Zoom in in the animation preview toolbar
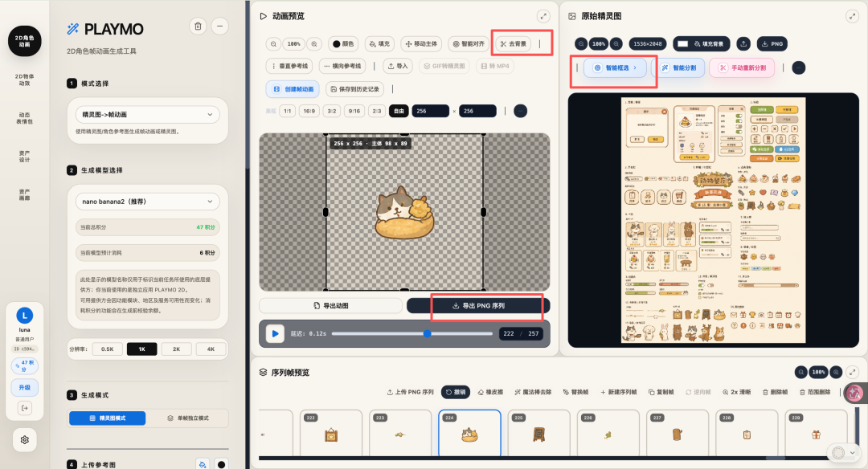The width and height of the screenshot is (868, 469). point(314,43)
